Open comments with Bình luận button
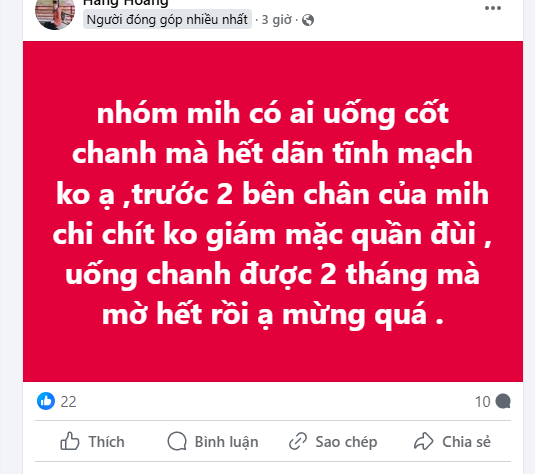 click(x=213, y=441)
